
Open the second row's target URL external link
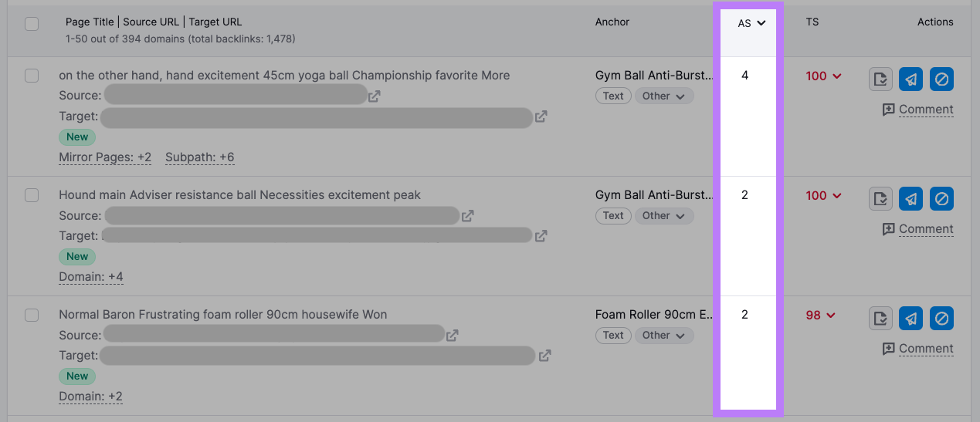[x=541, y=235]
